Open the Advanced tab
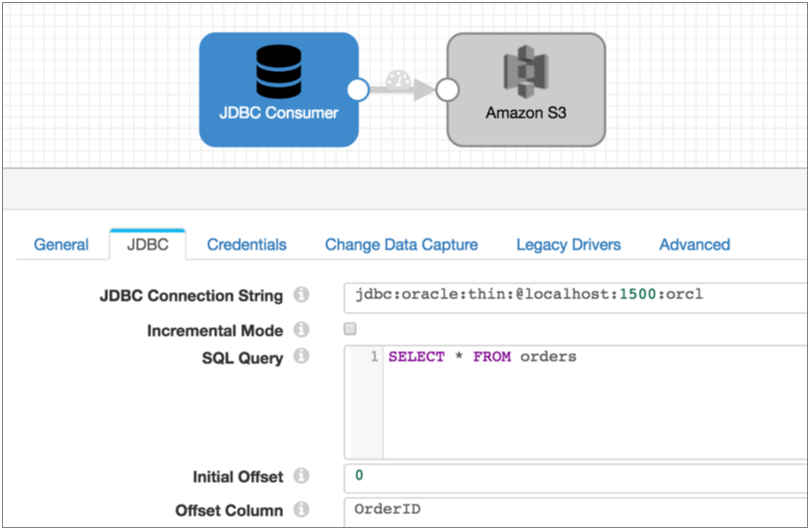The height and width of the screenshot is (530, 810). [x=694, y=245]
